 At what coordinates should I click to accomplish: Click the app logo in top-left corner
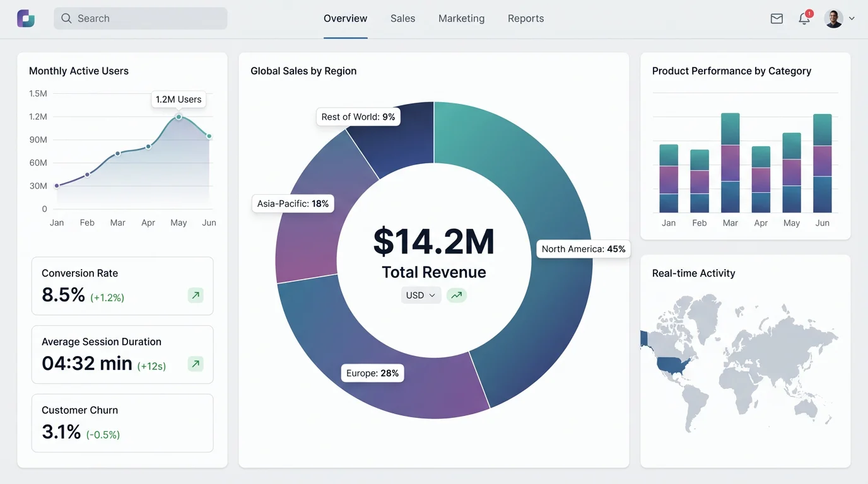(25, 18)
